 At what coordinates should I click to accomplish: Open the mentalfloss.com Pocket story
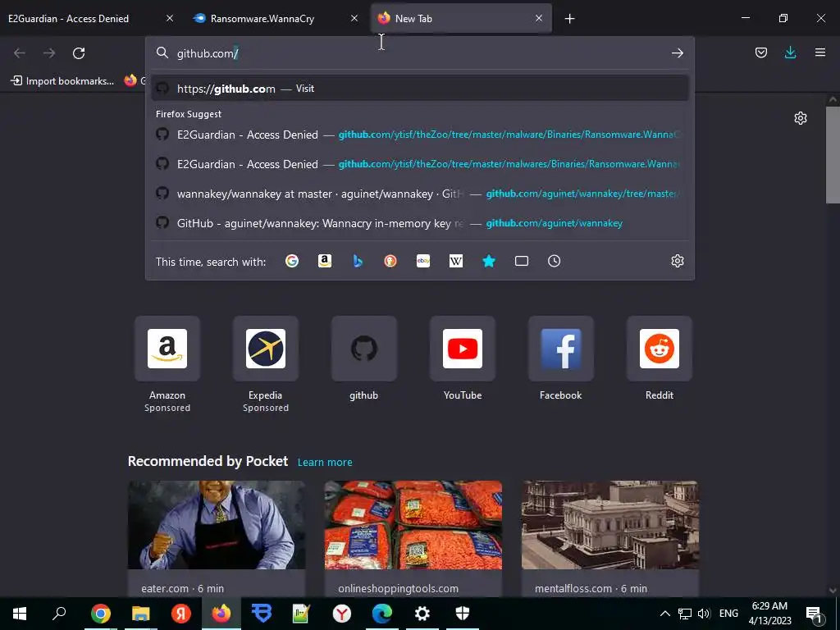coord(609,538)
